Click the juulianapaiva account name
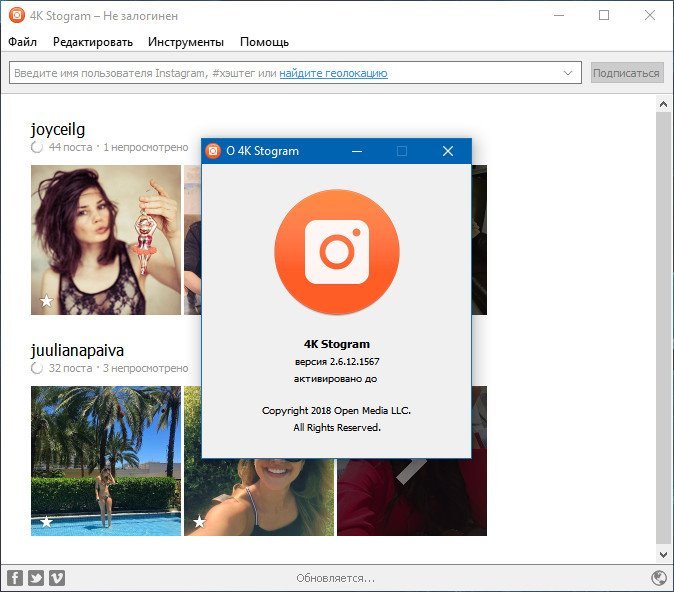674x592 pixels. pos(77,350)
